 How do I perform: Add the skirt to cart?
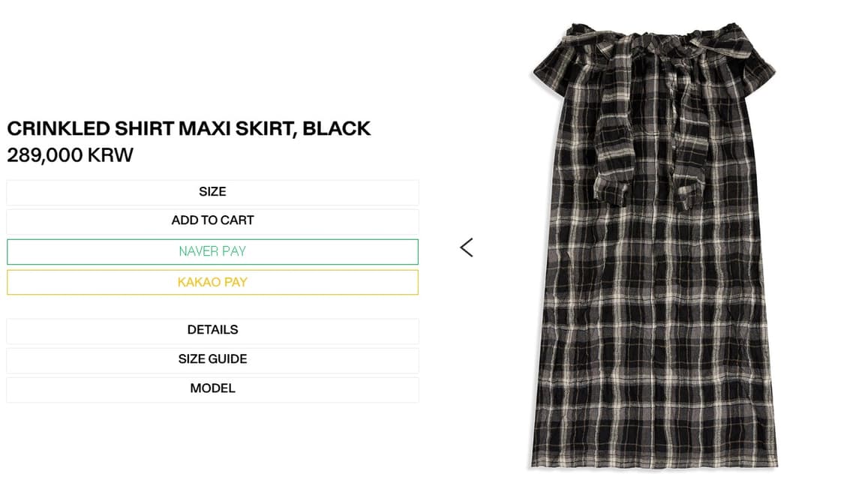pos(212,220)
